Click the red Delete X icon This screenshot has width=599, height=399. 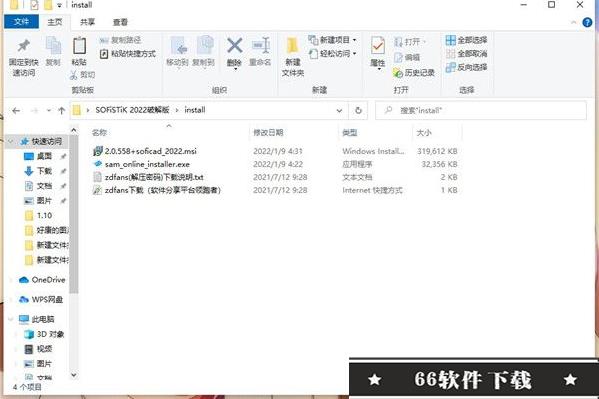pyautogui.click(x=235, y=46)
